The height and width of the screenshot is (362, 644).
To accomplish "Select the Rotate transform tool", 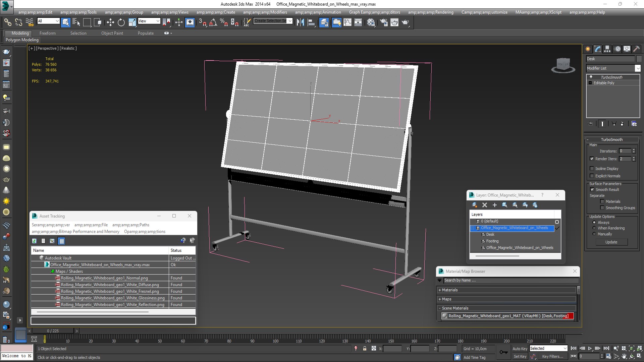I will [x=121, y=22].
